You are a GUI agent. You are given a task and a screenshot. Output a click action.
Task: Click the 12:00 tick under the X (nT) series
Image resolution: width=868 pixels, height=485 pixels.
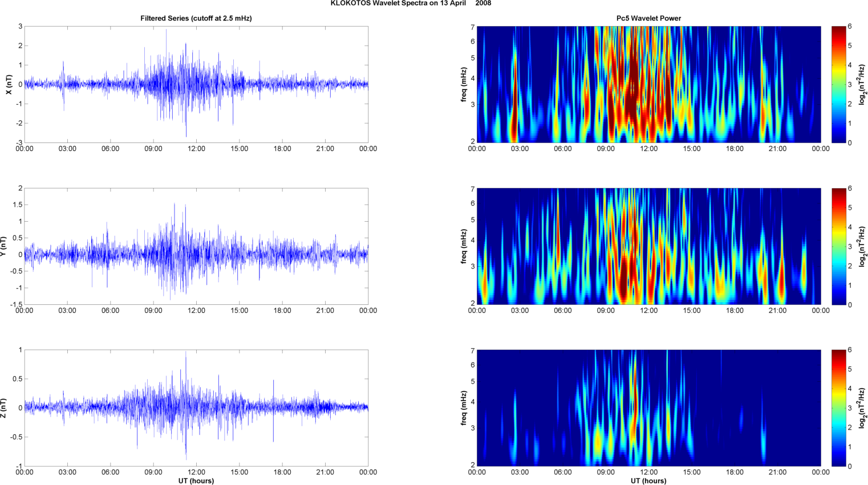pos(196,149)
